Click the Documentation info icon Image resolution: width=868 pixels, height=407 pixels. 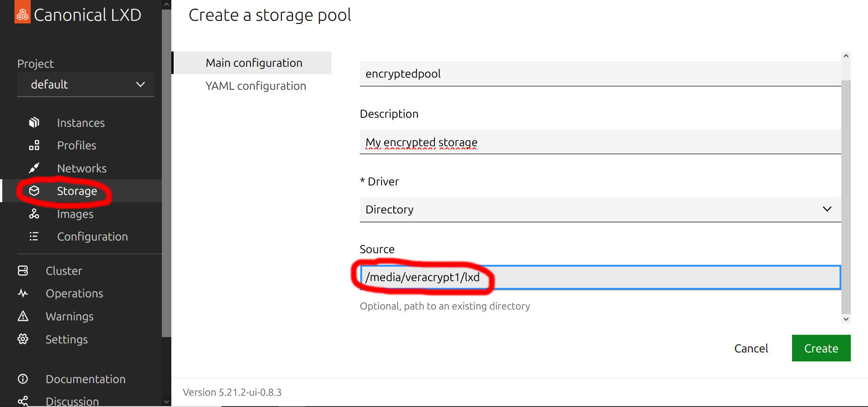pos(23,379)
